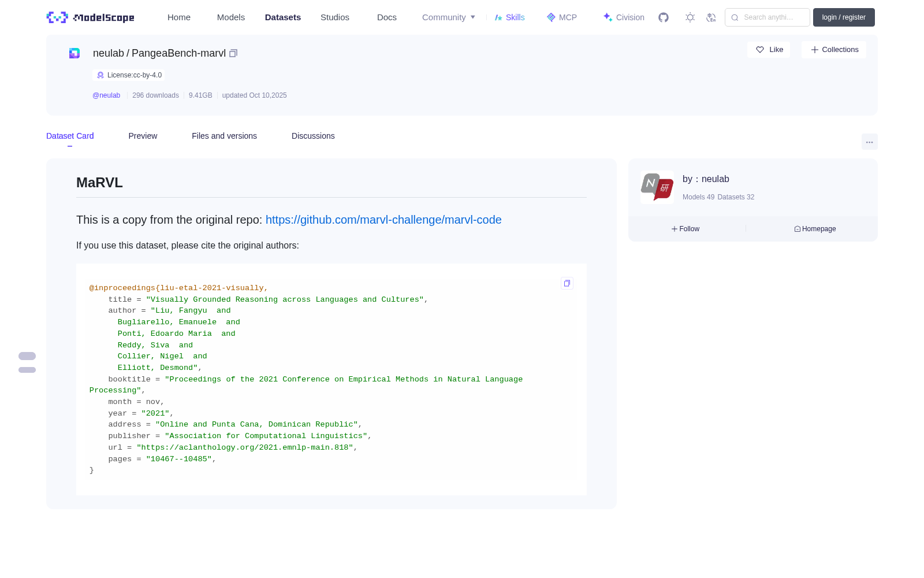
Task: Click the aclanthology URL in citation
Action: pos(245,447)
